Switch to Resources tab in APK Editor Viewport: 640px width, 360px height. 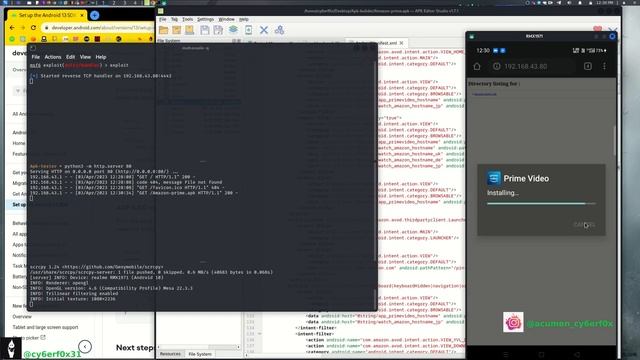pyautogui.click(x=170, y=354)
